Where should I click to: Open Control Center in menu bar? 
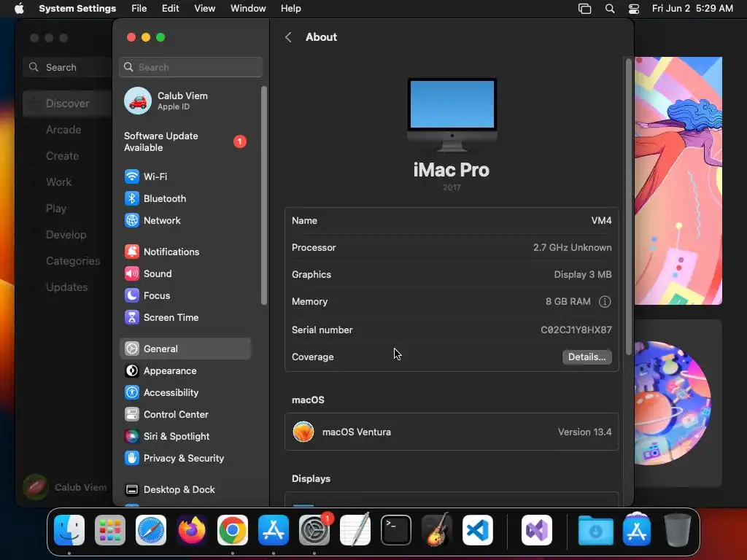[634, 9]
